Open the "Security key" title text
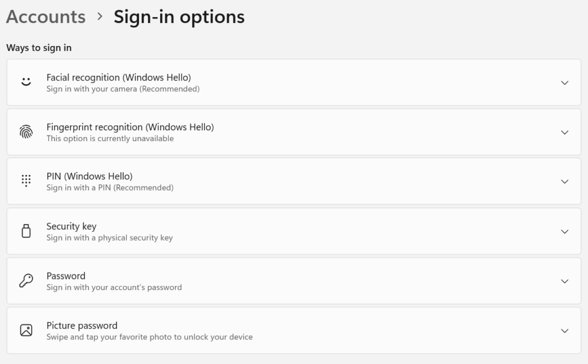Screen dimensions: 588x364 coord(71,226)
